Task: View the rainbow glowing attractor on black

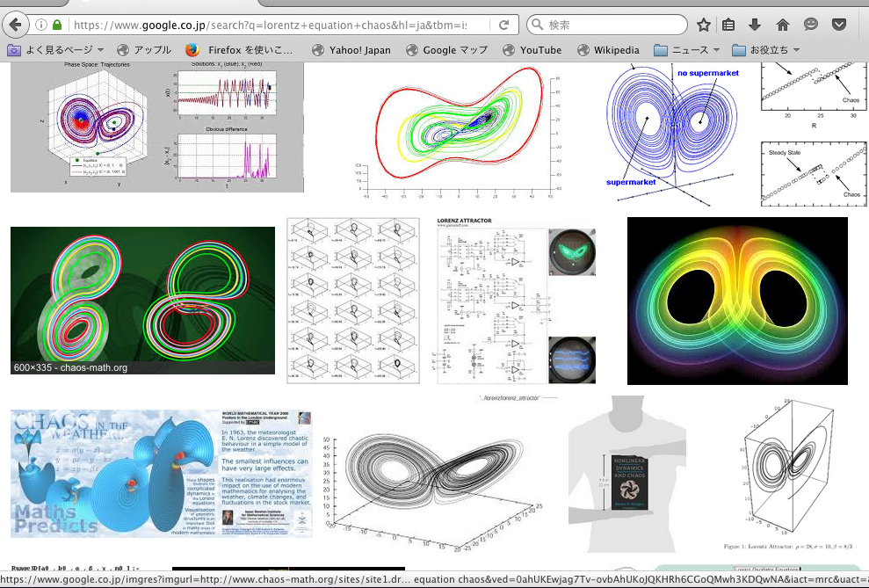Action: (x=737, y=301)
